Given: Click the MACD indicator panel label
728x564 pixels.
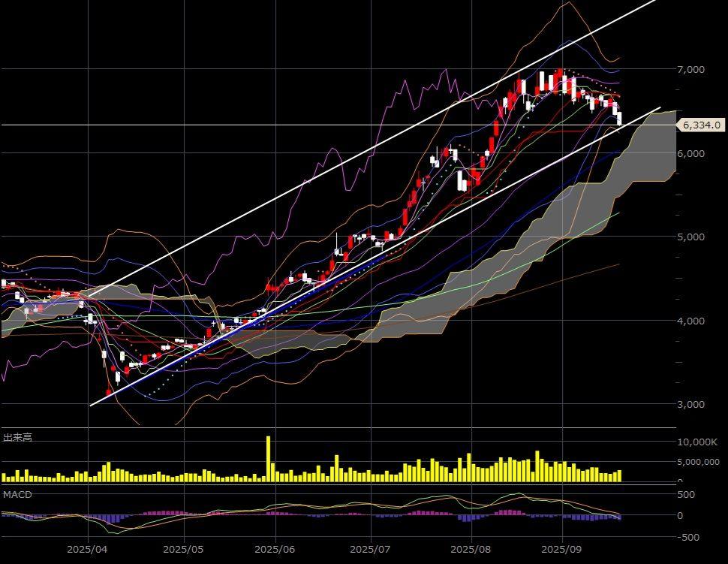Looking at the screenshot, I should (x=17, y=495).
